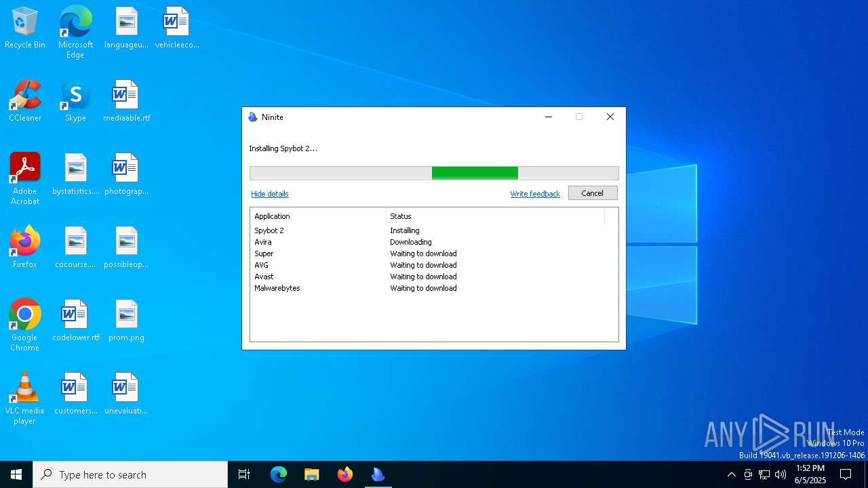This screenshot has height=488, width=868.
Task: Launch Edge from the taskbar
Action: coord(279,474)
